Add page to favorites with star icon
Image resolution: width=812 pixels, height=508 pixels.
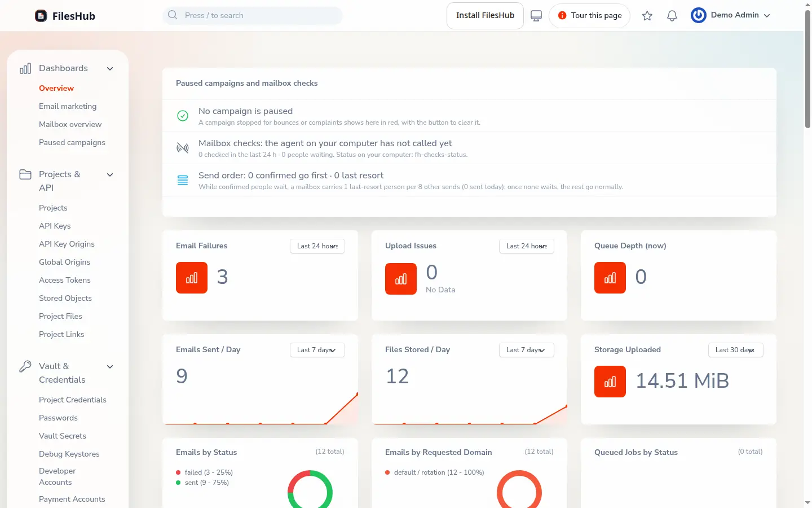(647, 16)
